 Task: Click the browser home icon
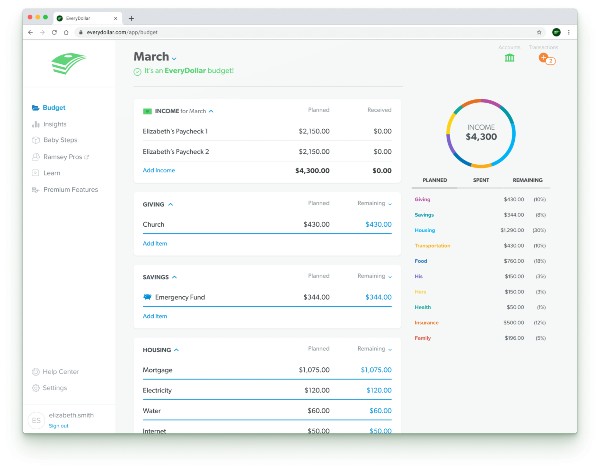(66, 33)
